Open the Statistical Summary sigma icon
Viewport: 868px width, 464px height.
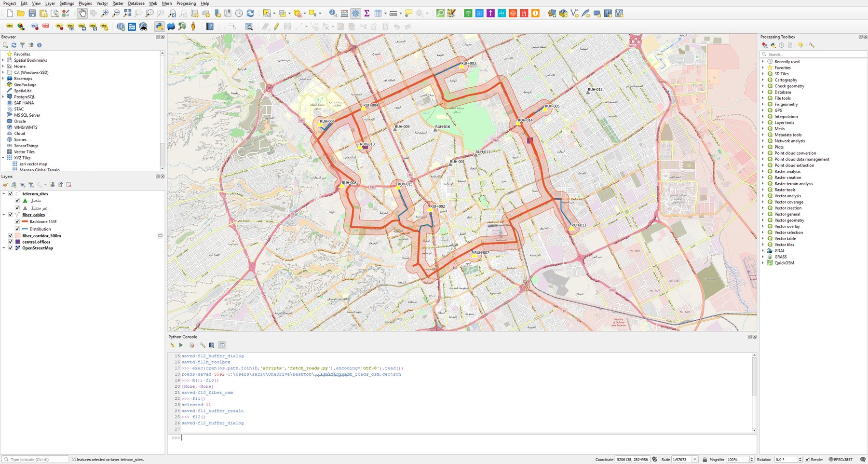tap(367, 14)
